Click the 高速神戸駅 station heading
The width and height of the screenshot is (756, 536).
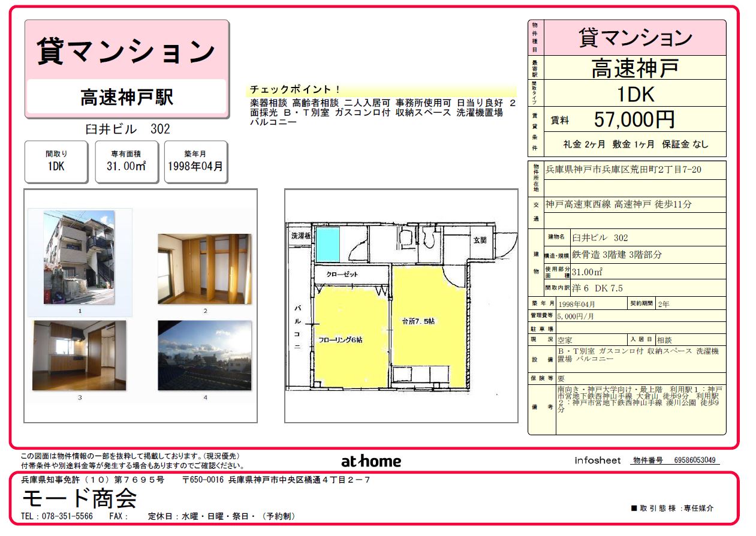pos(126,97)
